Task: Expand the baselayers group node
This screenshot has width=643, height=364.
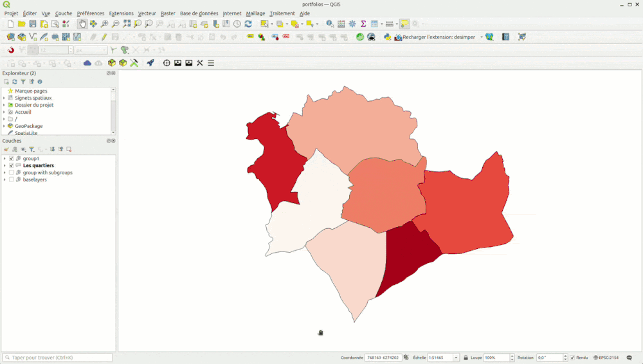Action: click(x=5, y=179)
